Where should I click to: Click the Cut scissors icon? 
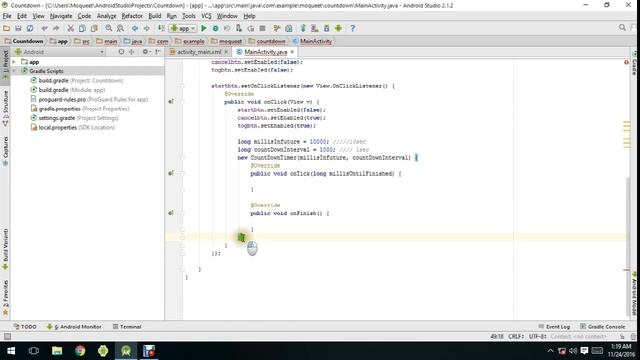click(x=70, y=28)
